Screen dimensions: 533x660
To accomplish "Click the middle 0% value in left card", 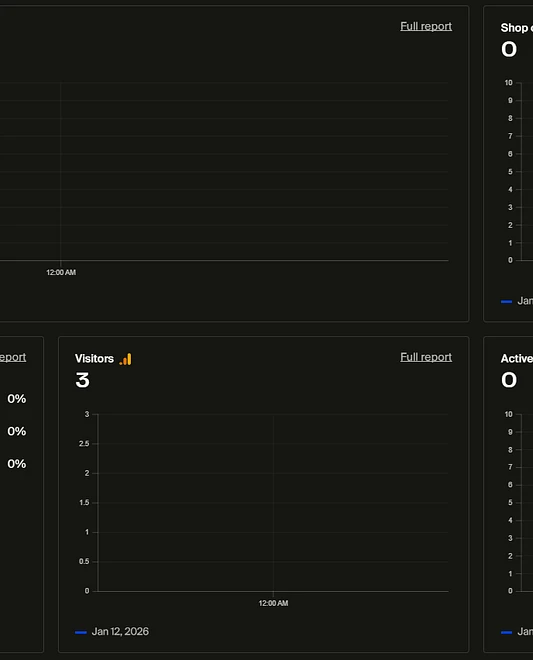I will click(x=16, y=431).
